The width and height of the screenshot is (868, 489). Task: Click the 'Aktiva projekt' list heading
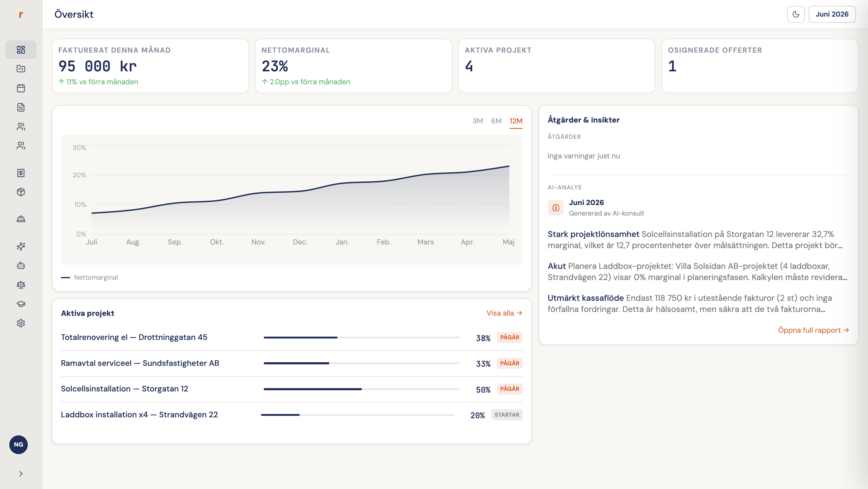click(88, 313)
